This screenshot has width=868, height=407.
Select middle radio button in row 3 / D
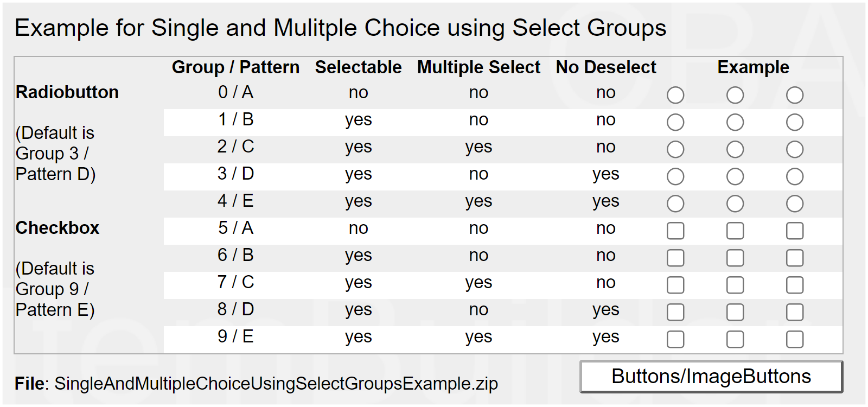(735, 177)
